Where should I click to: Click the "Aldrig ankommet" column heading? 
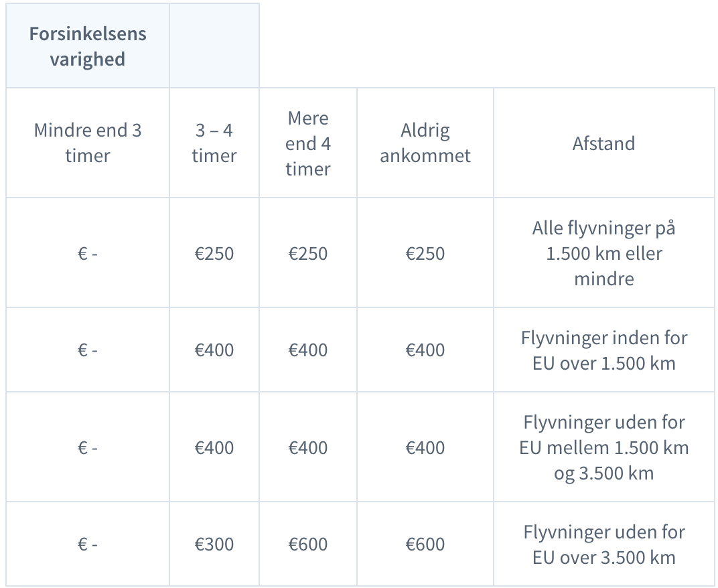tap(425, 143)
